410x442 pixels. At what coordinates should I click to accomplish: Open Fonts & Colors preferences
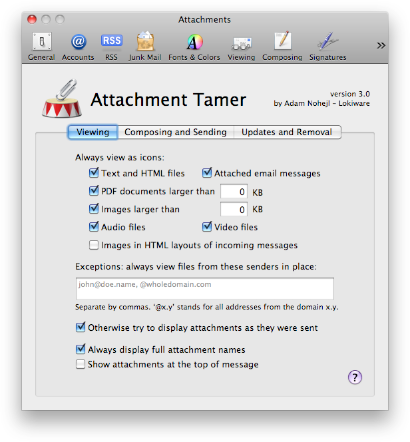pyautogui.click(x=194, y=46)
